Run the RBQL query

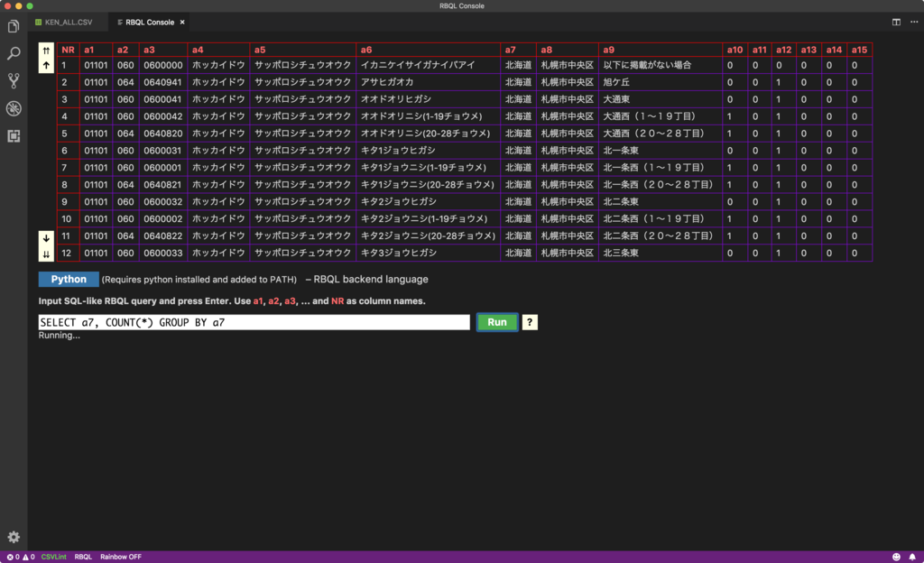click(x=497, y=322)
